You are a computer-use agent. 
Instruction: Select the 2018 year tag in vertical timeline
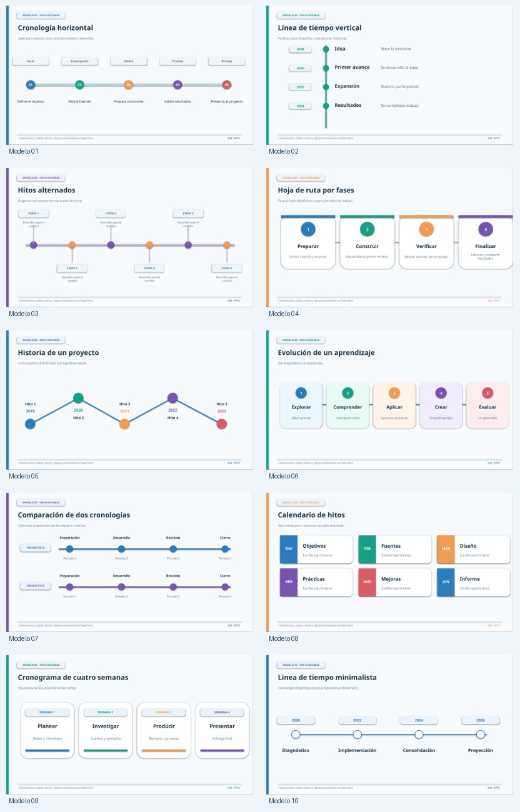(x=300, y=49)
